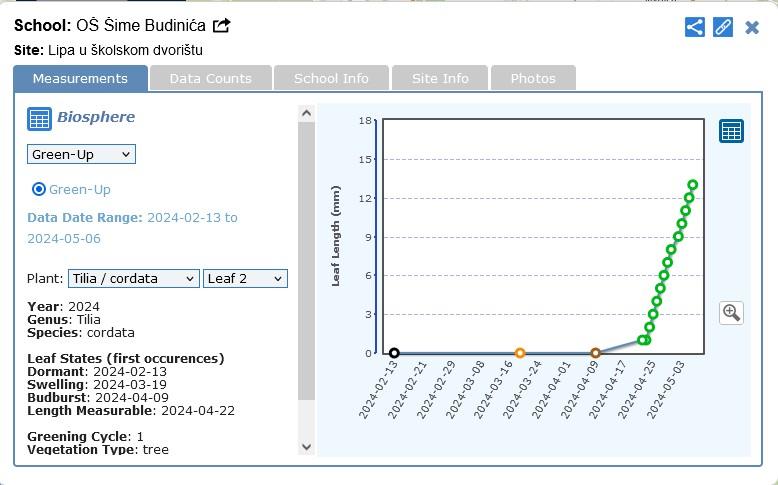View the Photos tab
The width and height of the screenshot is (778, 485).
tap(532, 78)
